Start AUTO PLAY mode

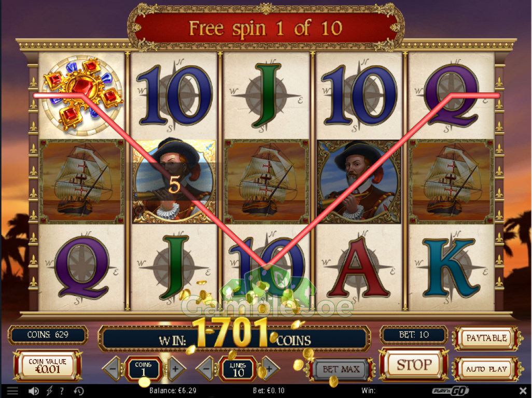pos(486,369)
